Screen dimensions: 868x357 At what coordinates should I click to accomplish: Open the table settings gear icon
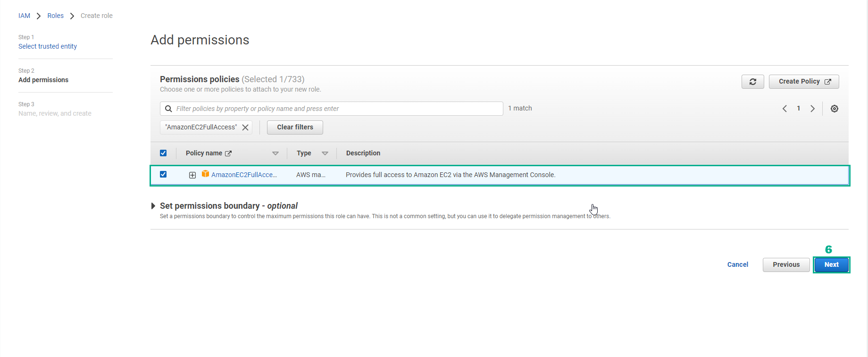(x=834, y=109)
